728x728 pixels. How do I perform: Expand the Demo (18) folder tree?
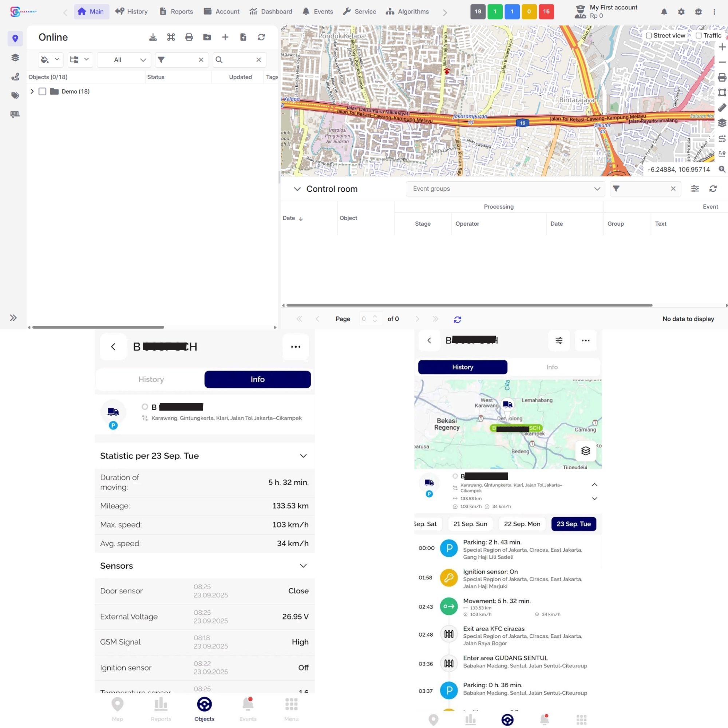32,92
